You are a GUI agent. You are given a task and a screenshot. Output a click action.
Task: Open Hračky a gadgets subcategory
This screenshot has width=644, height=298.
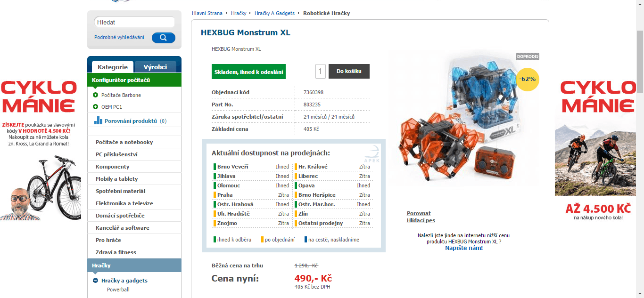[124, 281]
